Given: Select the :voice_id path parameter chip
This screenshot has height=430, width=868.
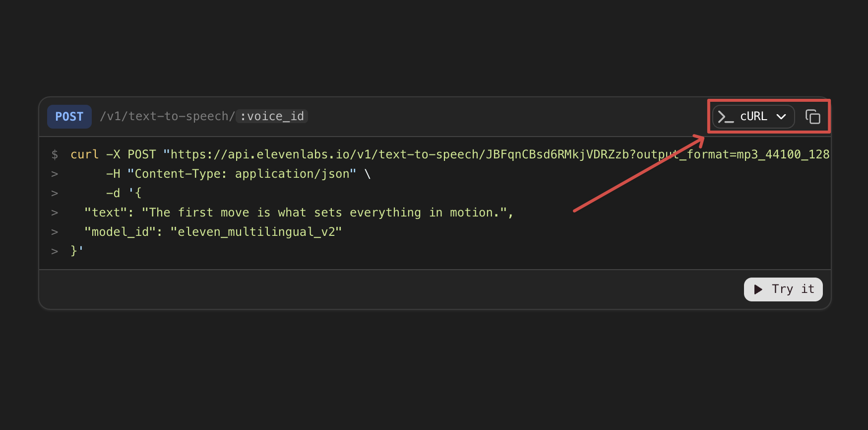Looking at the screenshot, I should [x=272, y=116].
